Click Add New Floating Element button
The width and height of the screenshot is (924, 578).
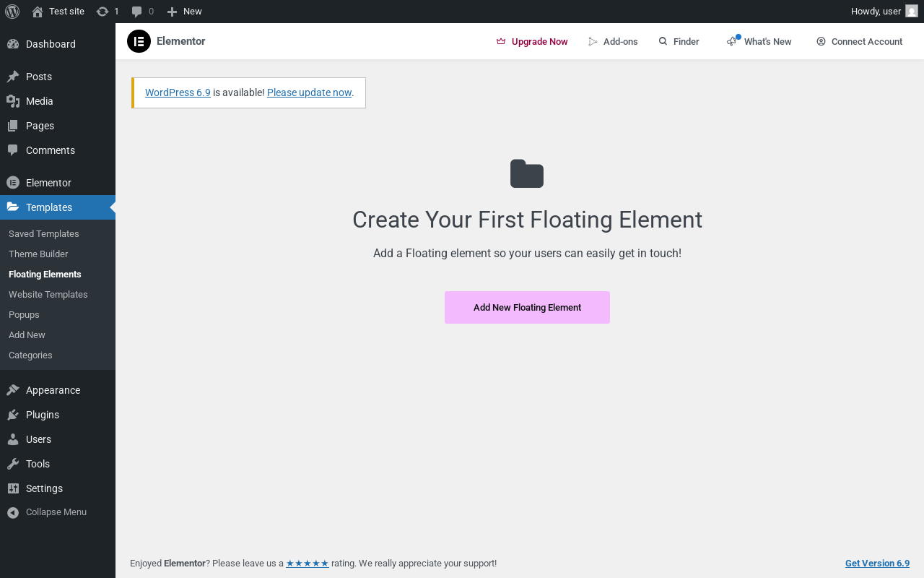click(x=527, y=308)
